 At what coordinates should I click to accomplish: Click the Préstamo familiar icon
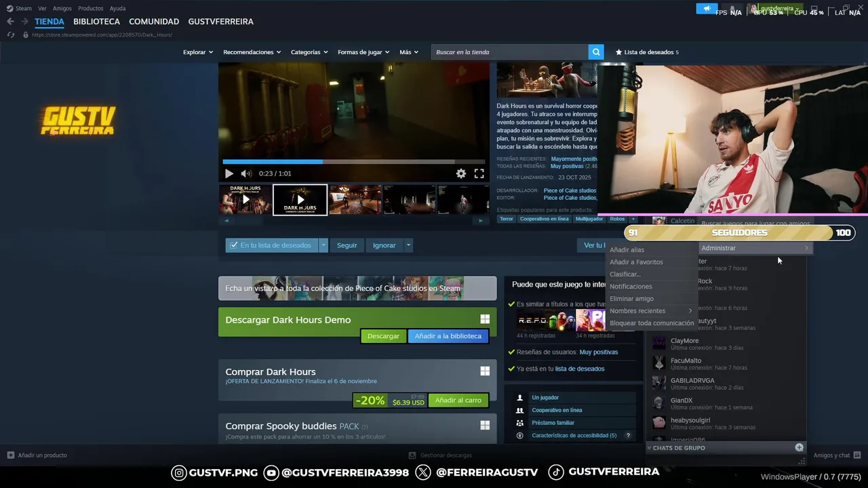click(x=519, y=423)
